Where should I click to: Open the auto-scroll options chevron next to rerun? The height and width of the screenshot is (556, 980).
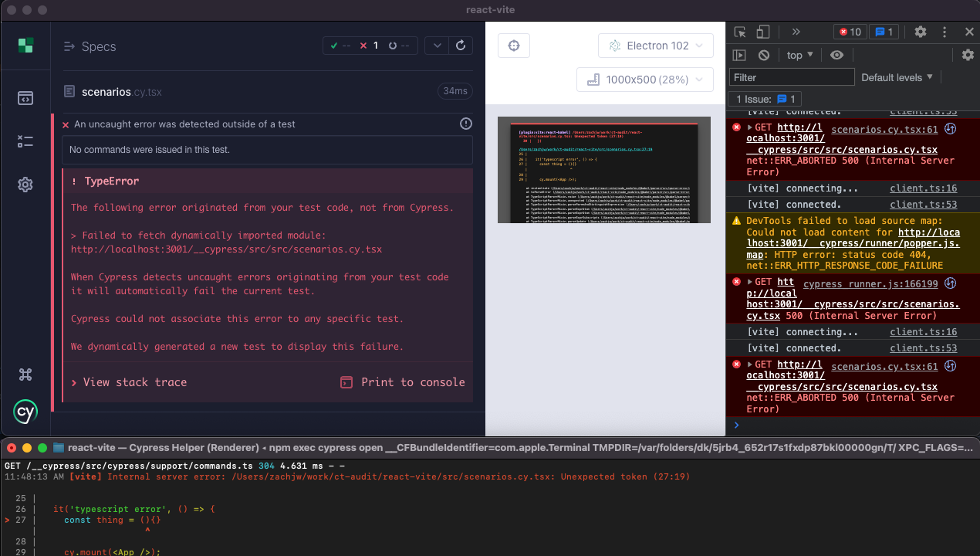coord(437,46)
